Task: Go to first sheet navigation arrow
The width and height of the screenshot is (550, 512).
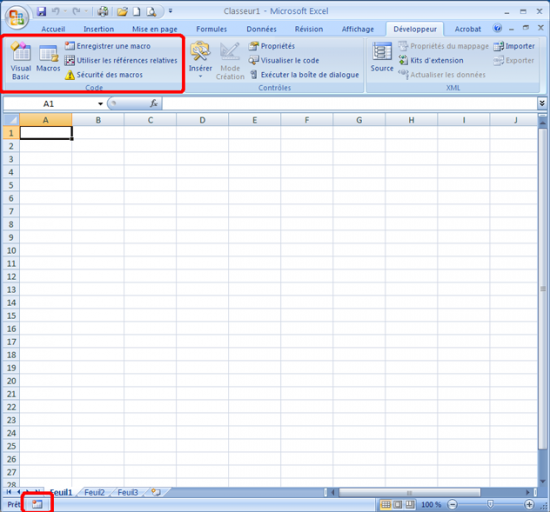Action: [x=9, y=492]
